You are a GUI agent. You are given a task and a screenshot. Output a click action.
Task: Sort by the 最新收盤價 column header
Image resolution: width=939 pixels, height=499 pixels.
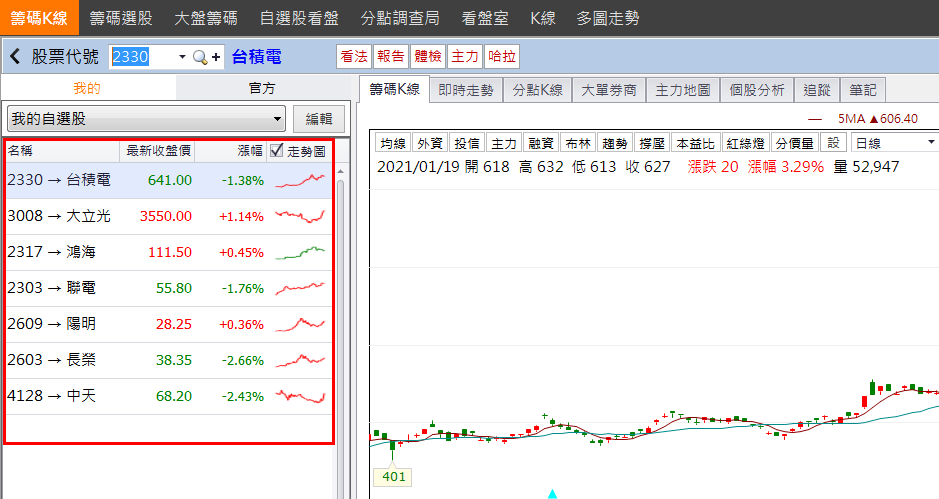(157, 151)
